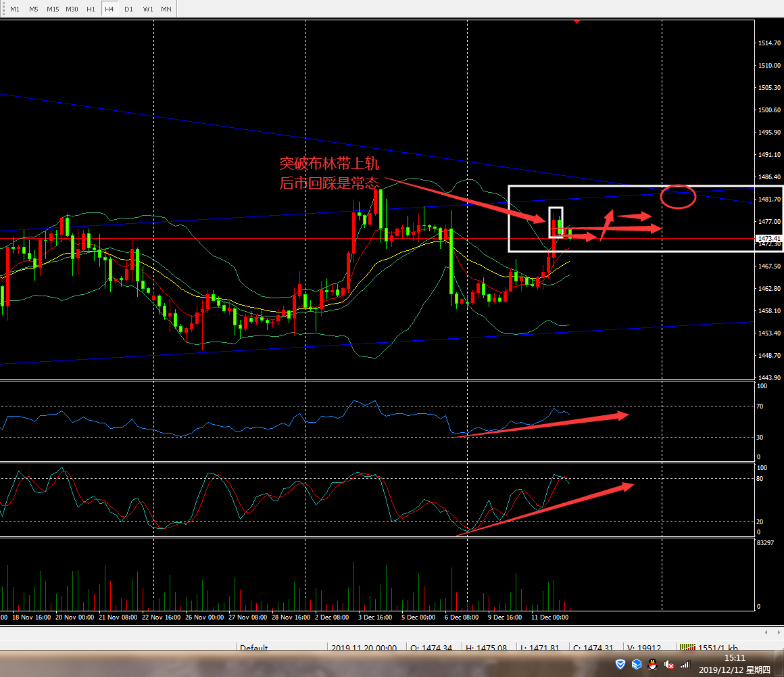Click the stochastic 80 level label

click(760, 479)
